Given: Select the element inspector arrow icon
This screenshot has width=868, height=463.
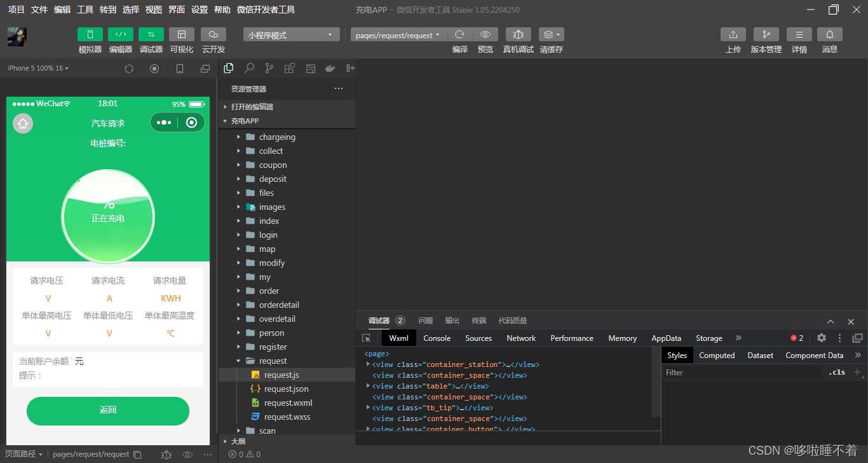Looking at the screenshot, I should pos(367,338).
